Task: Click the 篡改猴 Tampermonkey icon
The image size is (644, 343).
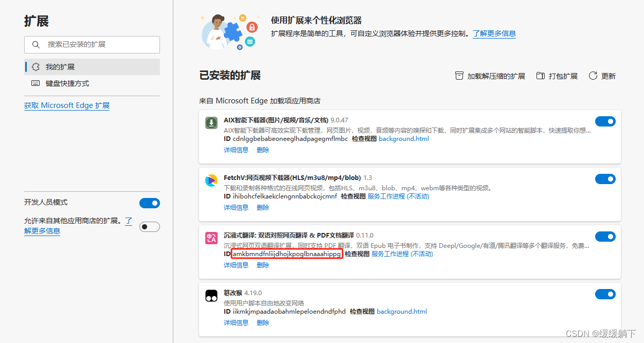Action: point(211,296)
